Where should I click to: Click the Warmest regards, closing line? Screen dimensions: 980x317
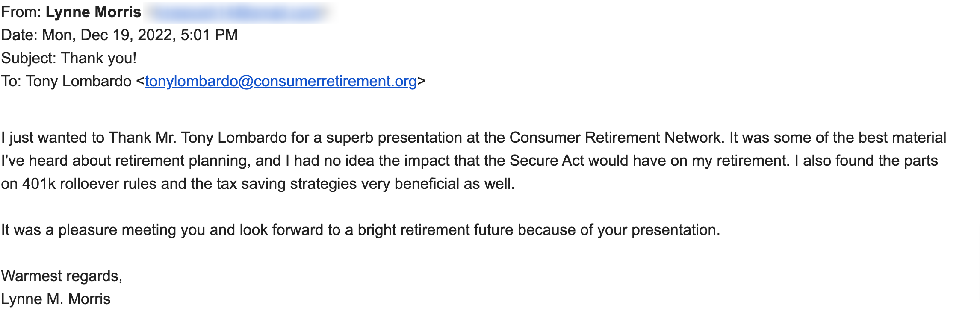pos(62,276)
